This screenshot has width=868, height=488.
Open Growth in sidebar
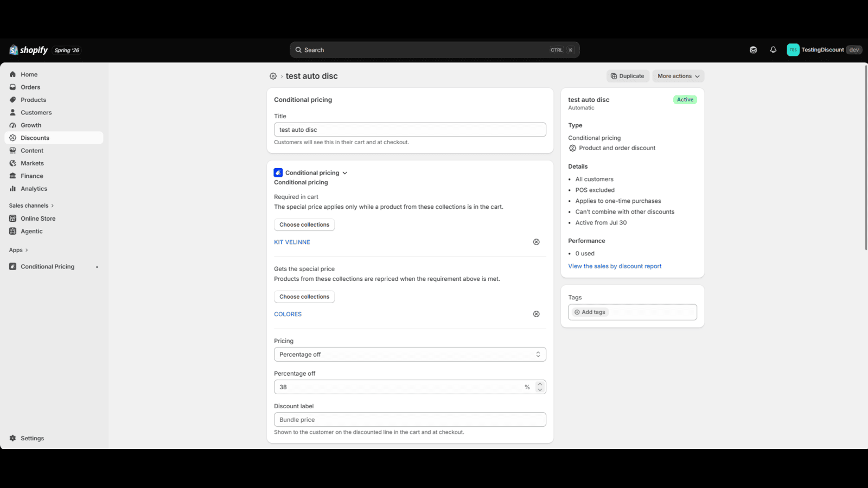[x=54, y=125]
